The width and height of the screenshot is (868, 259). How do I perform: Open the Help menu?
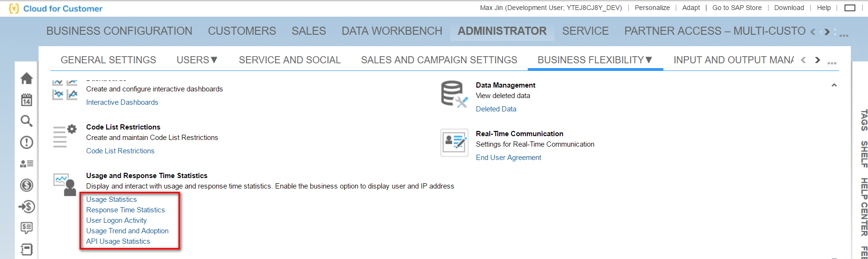pyautogui.click(x=824, y=8)
